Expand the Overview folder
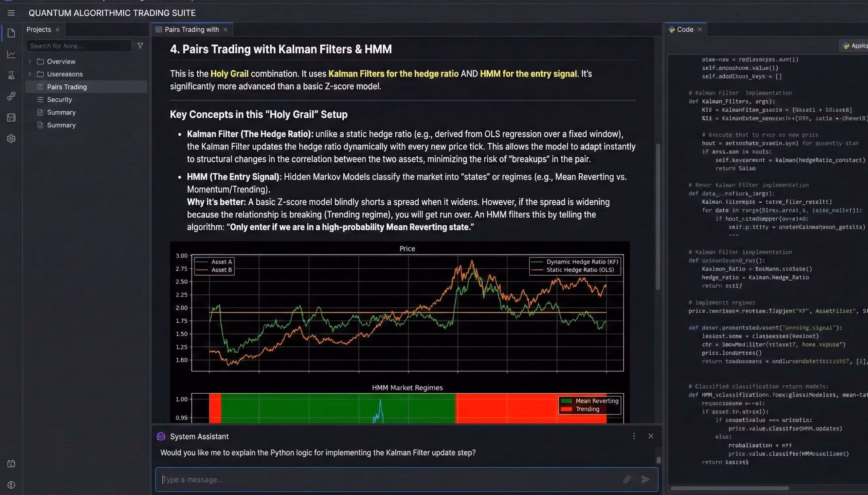The width and height of the screenshot is (868, 495). [30, 61]
